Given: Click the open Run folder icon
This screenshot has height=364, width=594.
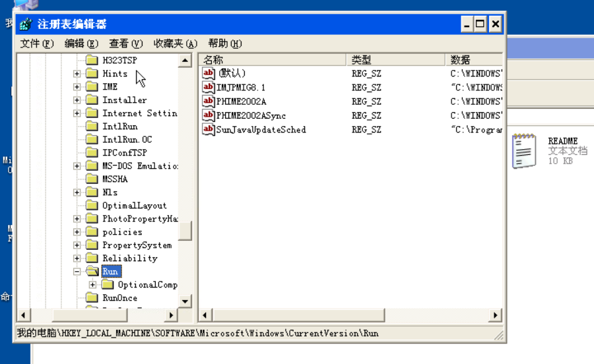Looking at the screenshot, I should pos(92,271).
